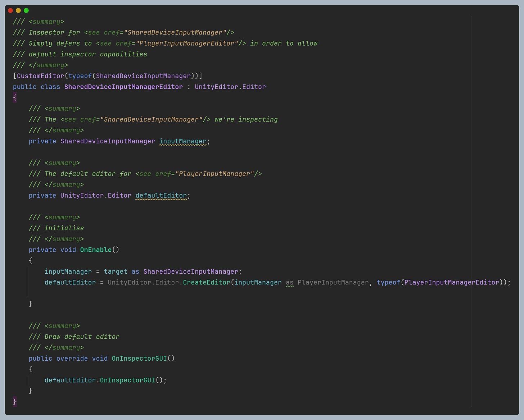Click the OnInspectorGUI override method name

(140, 358)
